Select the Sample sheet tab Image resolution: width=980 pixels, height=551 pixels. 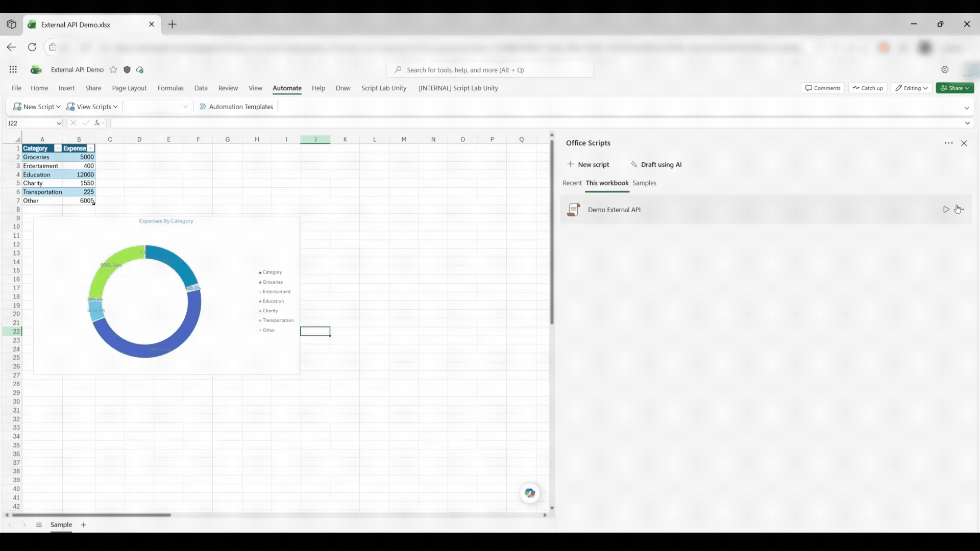point(61,524)
